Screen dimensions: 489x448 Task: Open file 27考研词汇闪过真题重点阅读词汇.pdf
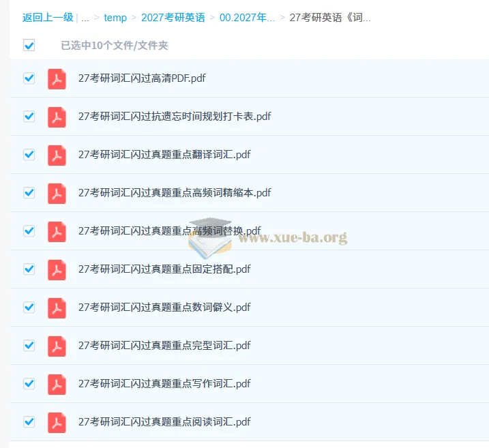(164, 422)
